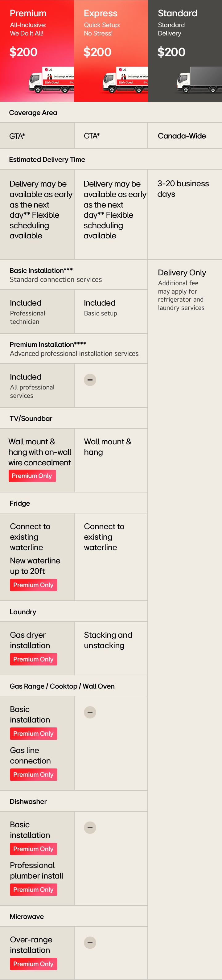222x980 pixels.
Task: Click the minus icon under Gas Range section
Action: 90,712
